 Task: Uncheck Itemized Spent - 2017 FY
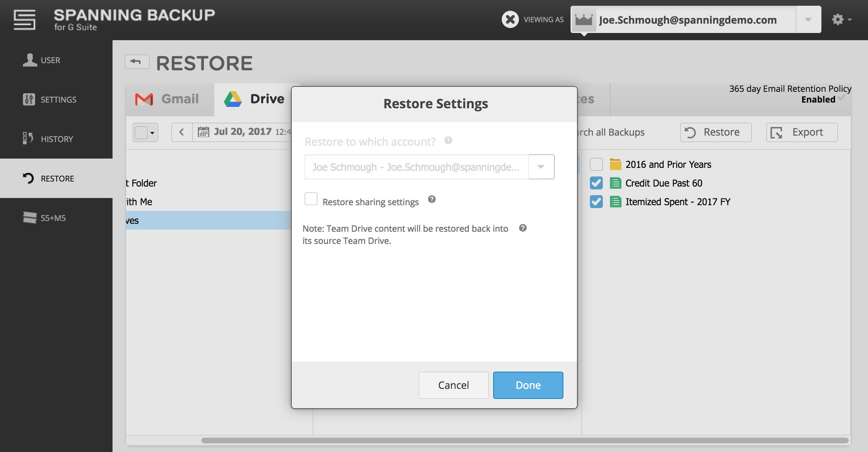tap(596, 202)
